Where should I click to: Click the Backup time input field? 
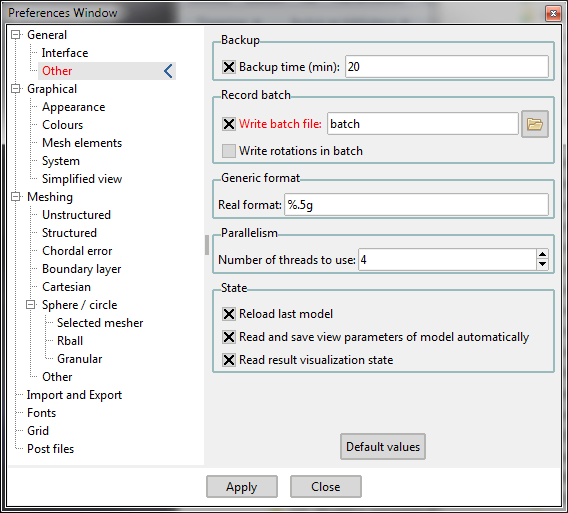point(447,67)
